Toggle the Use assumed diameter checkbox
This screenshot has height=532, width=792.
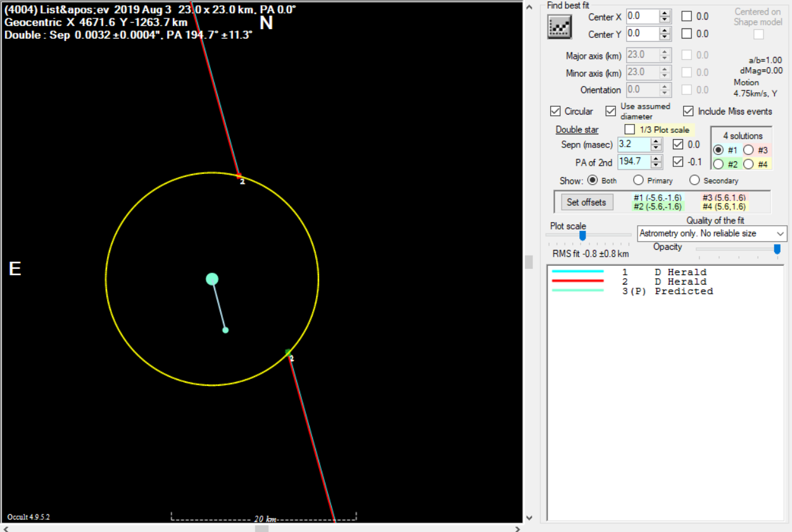pyautogui.click(x=610, y=111)
